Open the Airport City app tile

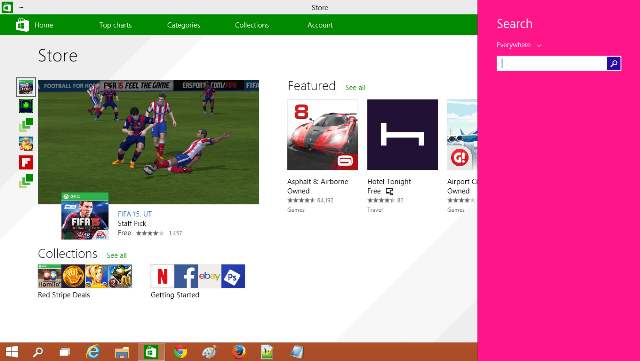point(462,134)
